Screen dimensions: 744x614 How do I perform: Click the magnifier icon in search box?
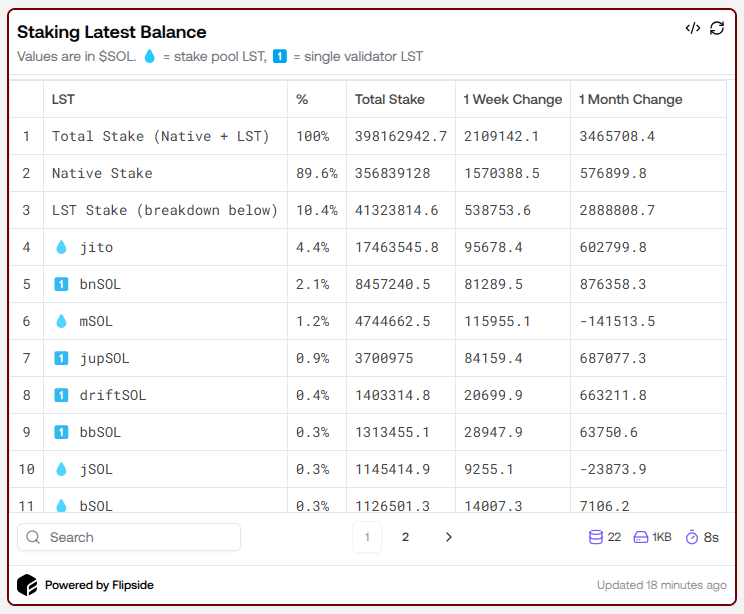34,537
